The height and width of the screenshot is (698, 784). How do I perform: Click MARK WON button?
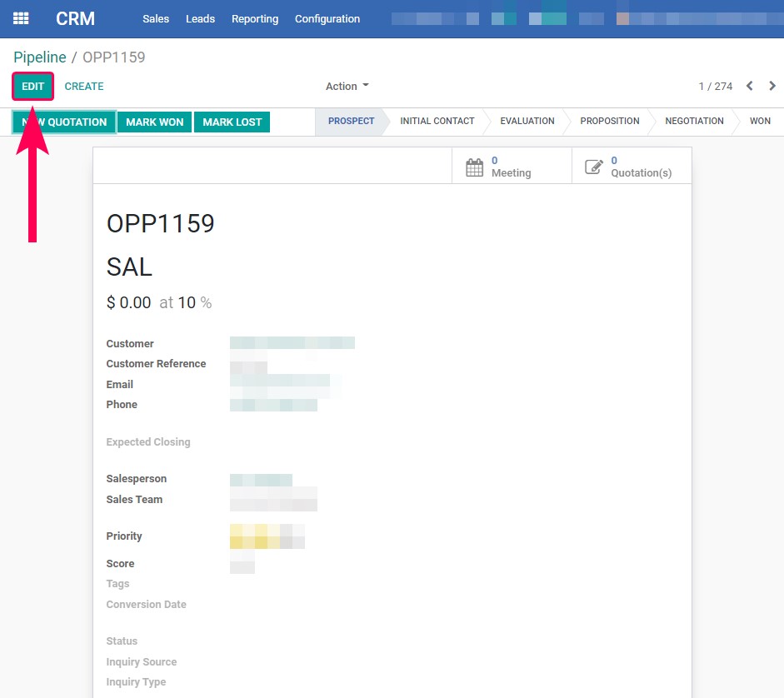pyautogui.click(x=154, y=122)
